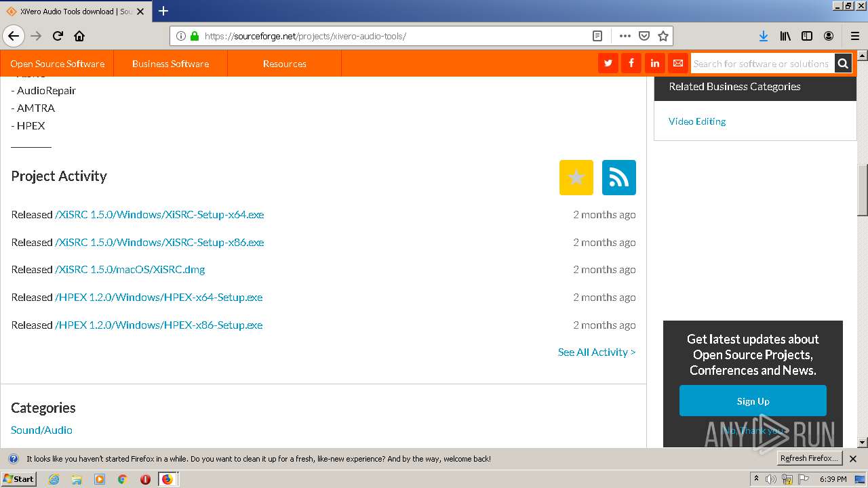Toggle the Firefox sidebar

[807, 36]
